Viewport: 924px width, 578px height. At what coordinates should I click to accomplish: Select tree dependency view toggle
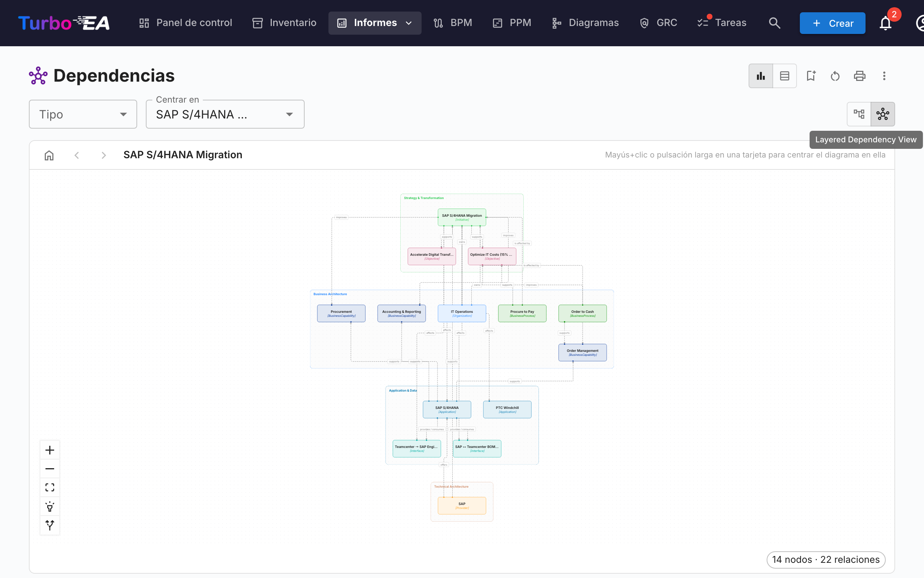[859, 114]
